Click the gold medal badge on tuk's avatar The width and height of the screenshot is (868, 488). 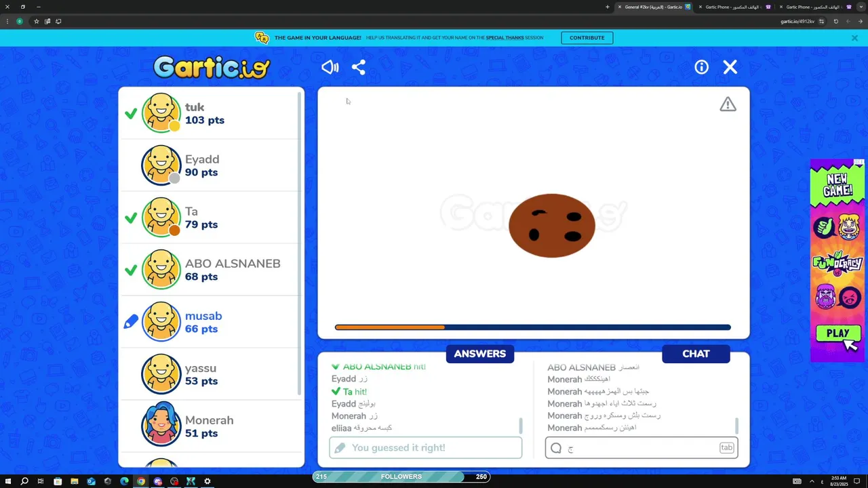coord(174,126)
